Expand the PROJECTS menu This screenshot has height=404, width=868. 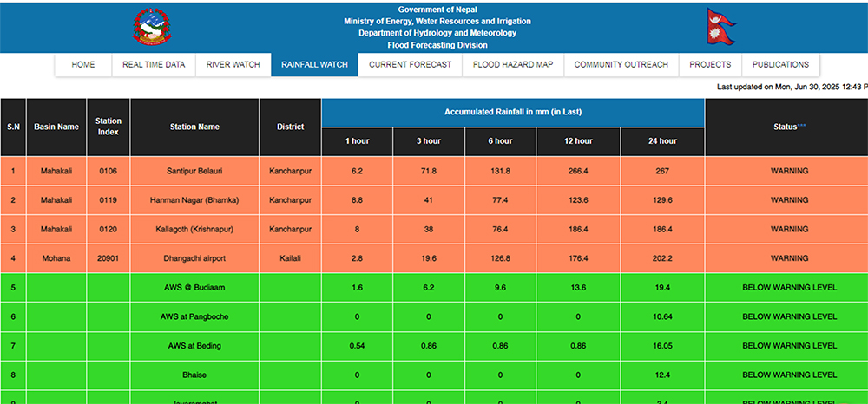710,65
